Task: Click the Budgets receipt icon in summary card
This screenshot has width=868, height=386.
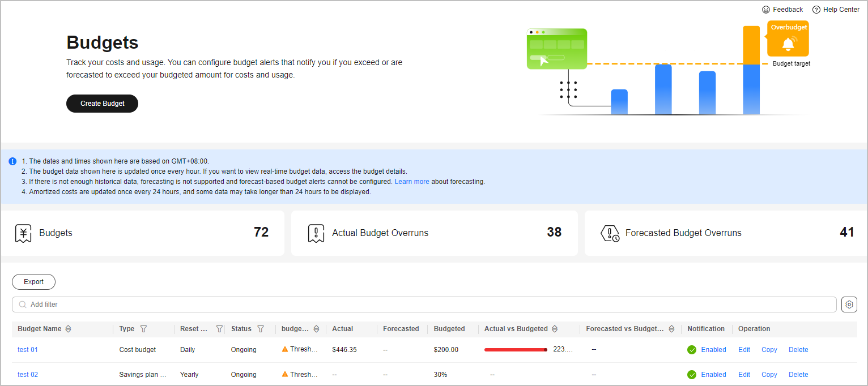Action: [x=23, y=233]
